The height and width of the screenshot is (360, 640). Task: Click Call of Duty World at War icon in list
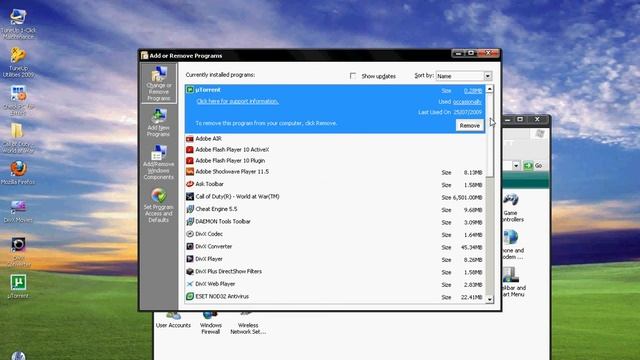click(x=190, y=197)
